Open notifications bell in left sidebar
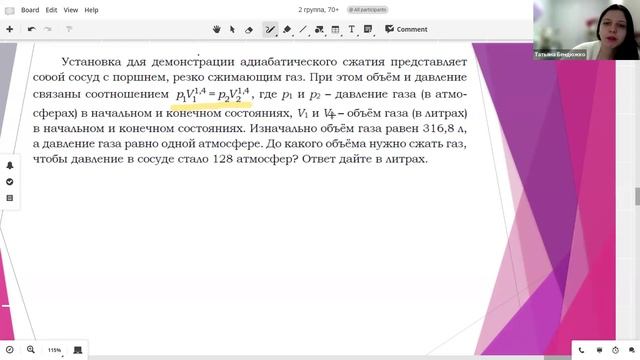The height and width of the screenshot is (360, 640). coord(10,165)
